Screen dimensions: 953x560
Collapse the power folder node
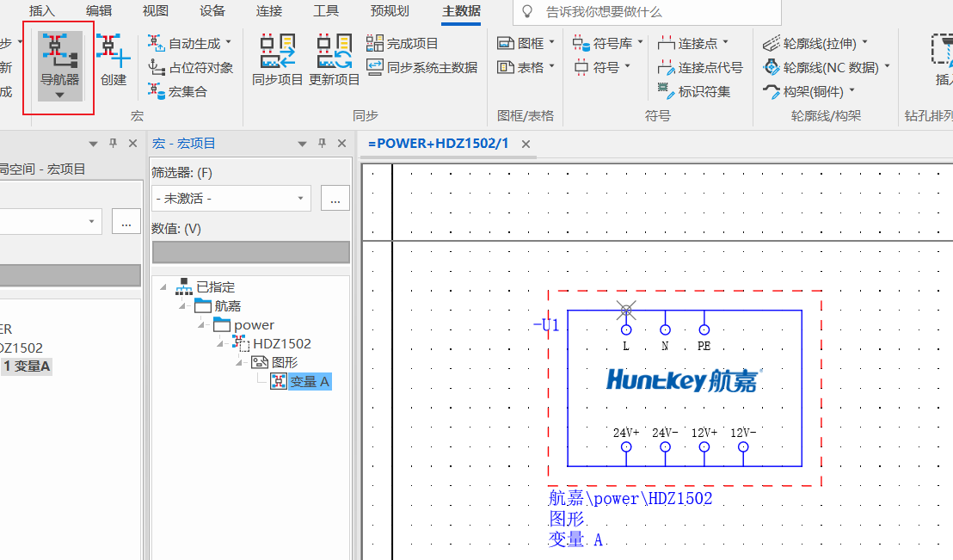click(x=201, y=324)
